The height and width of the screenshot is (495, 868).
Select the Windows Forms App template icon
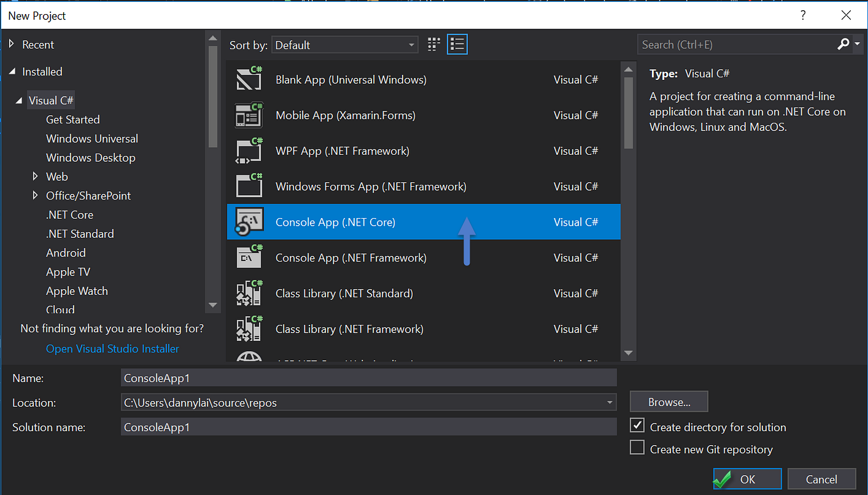click(249, 186)
